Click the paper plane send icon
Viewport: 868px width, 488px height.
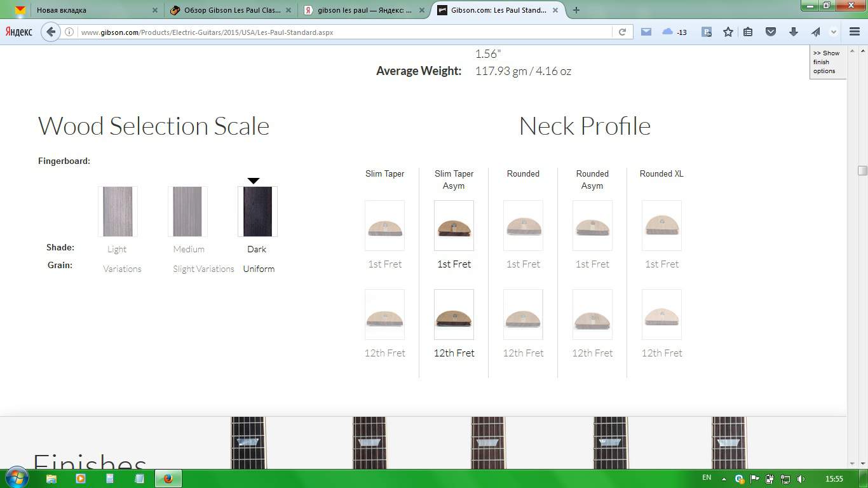point(815,32)
